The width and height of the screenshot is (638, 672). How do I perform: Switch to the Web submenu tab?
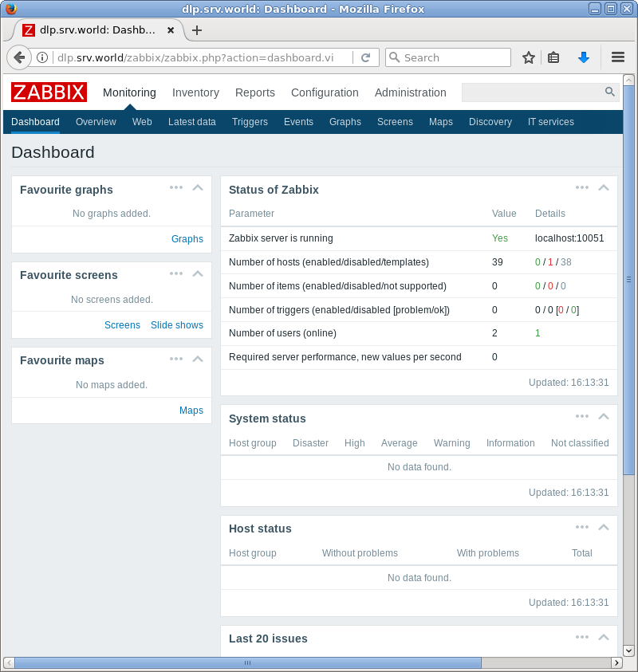[x=142, y=122]
